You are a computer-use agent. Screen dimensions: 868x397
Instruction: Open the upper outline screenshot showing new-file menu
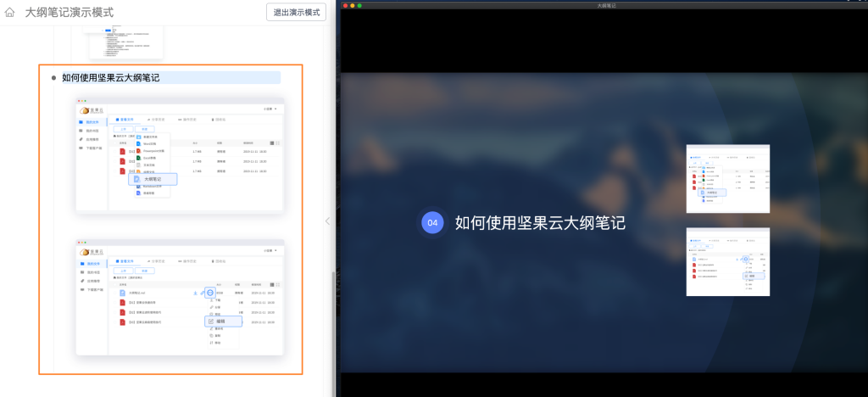coord(180,155)
